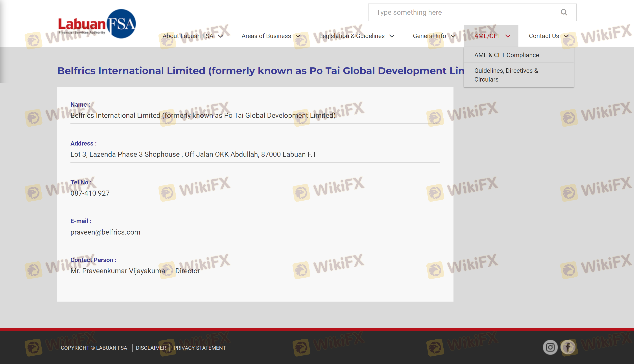Open the Contact Us menu label
The width and height of the screenshot is (634, 364).
[544, 36]
